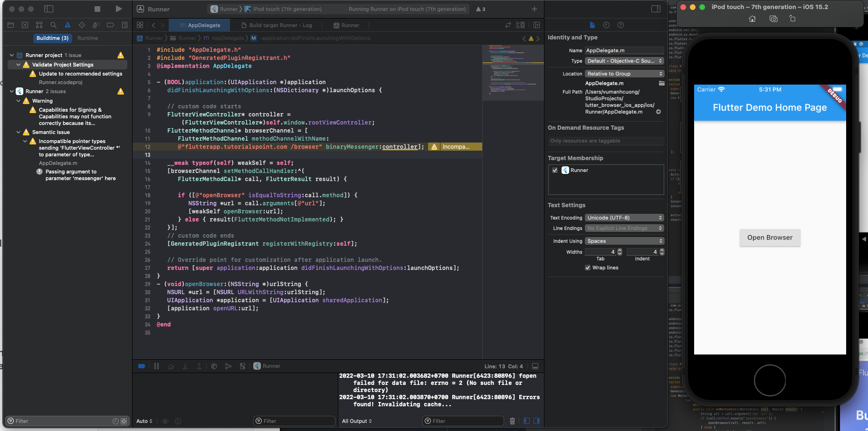Switch to the Runtime issues tab
Viewport: 868px width, 431px height.
[88, 38]
